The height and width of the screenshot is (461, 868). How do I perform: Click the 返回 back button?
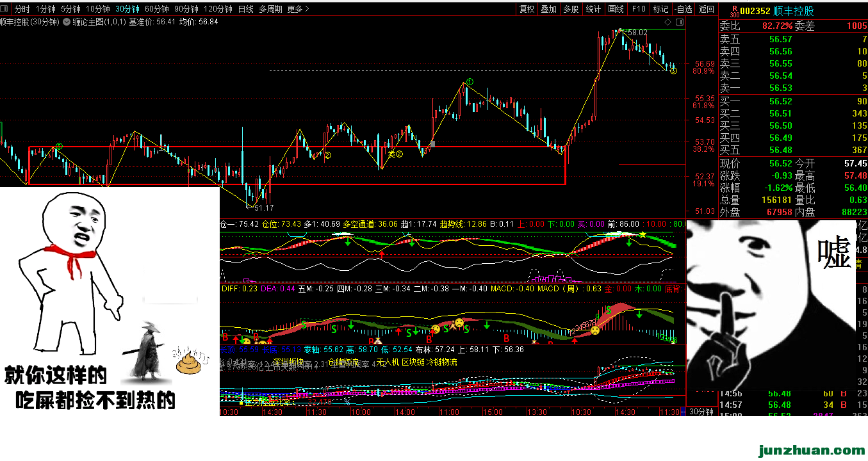[x=706, y=9]
